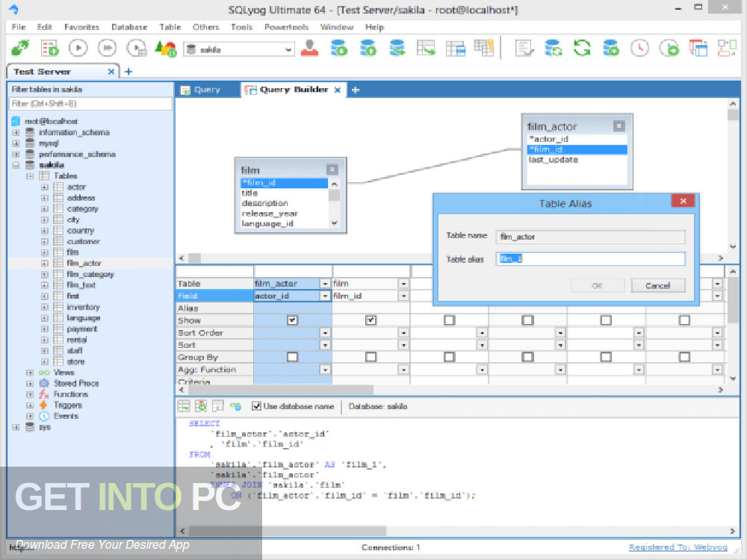Toggle Group By checkbox in fourth grid column
Screen dimensions: 747x560
coord(527,357)
